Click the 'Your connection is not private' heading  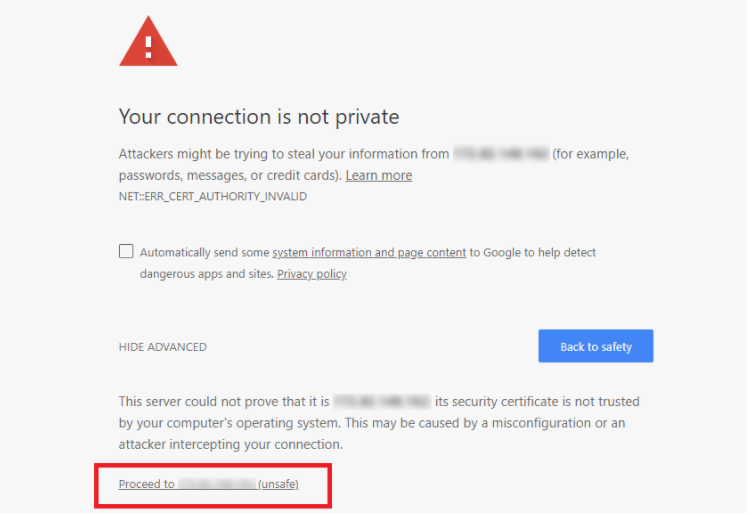[x=259, y=117]
